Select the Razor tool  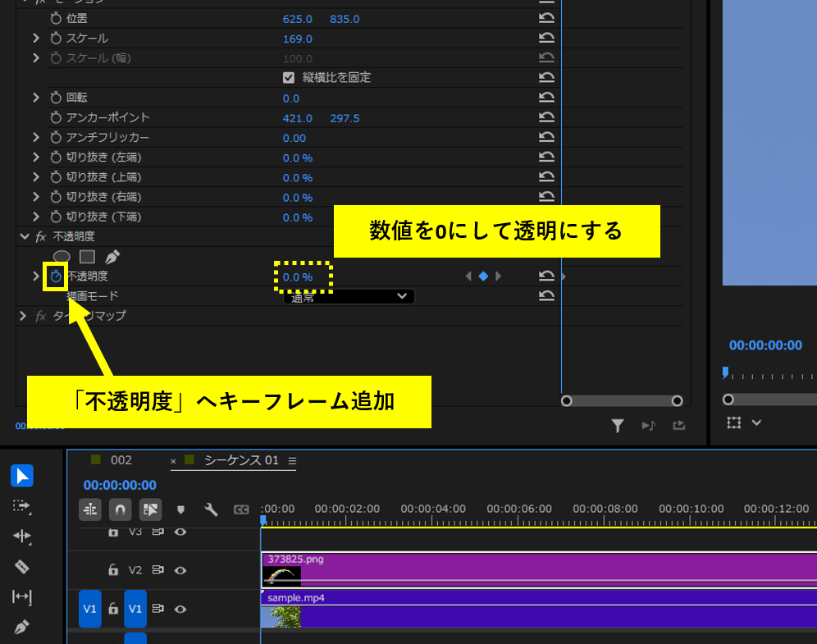[x=22, y=567]
